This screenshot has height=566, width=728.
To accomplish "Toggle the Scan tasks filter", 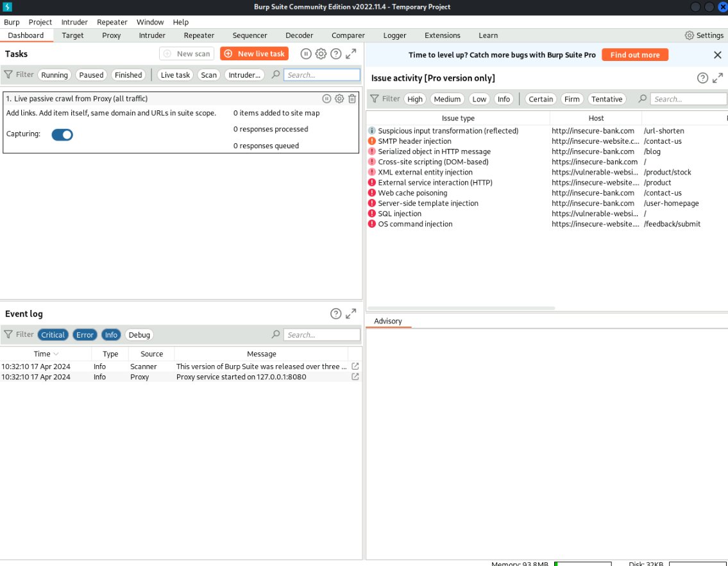I will pos(208,75).
